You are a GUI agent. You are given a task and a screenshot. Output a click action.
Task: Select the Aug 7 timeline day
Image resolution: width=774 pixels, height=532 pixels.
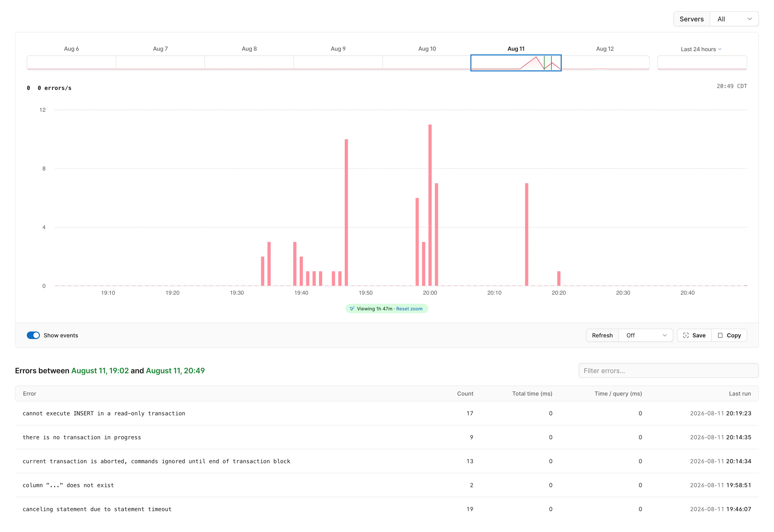click(x=160, y=62)
